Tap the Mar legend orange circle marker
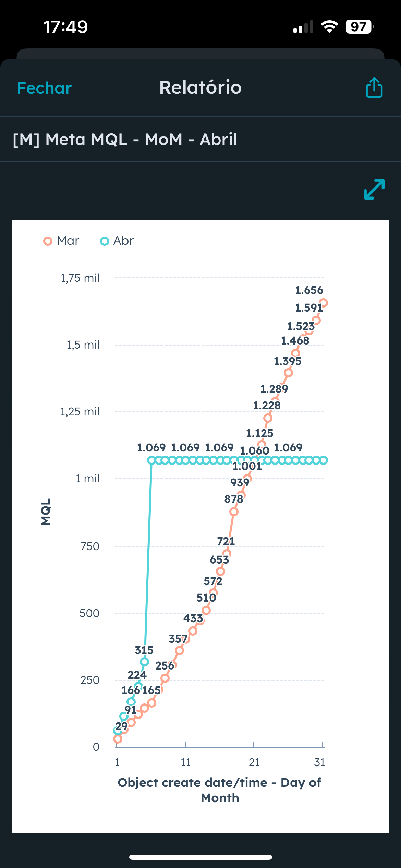401x868 pixels. pyautogui.click(x=48, y=241)
